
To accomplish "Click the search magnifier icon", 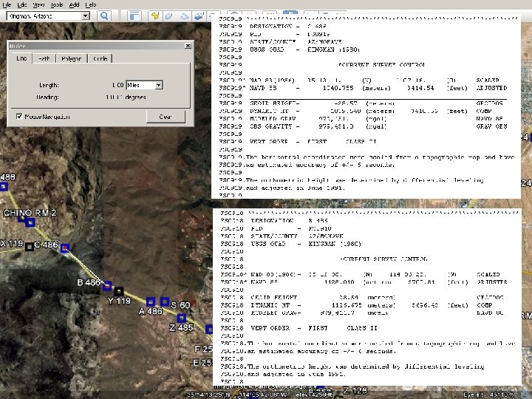I will tap(104, 16).
